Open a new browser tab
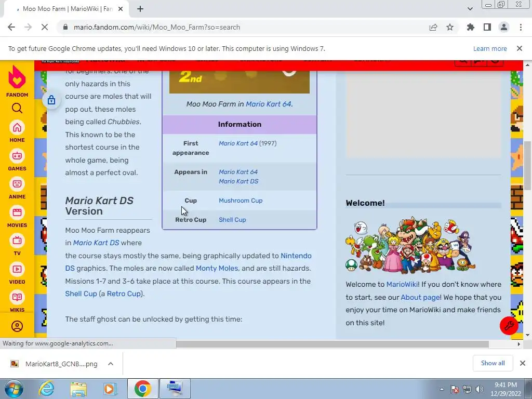Image resolution: width=532 pixels, height=399 pixels. (140, 9)
